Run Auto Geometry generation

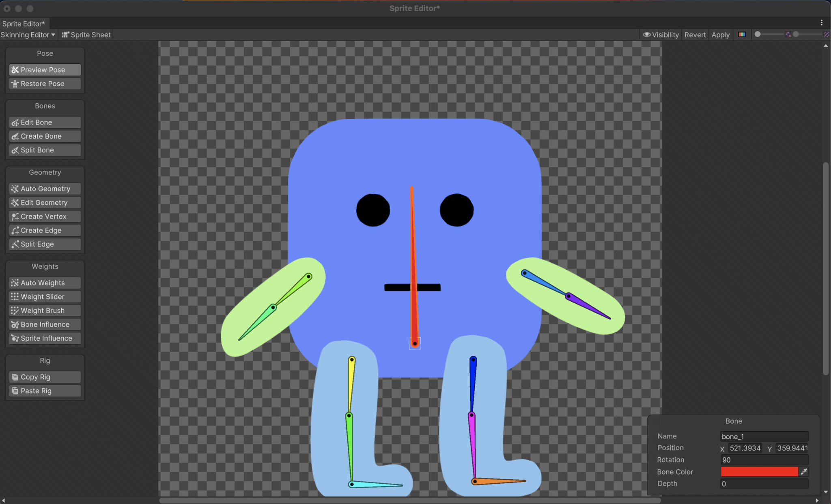point(45,189)
